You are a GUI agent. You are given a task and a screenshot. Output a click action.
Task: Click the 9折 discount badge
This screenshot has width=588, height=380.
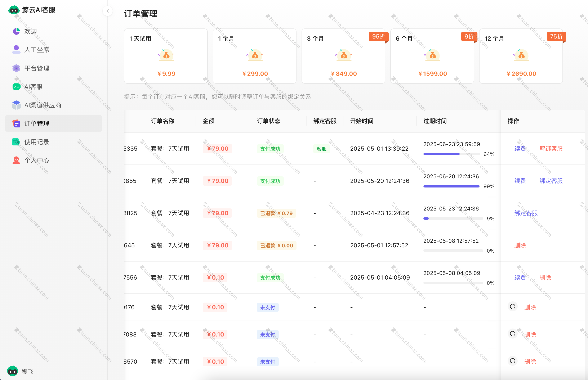click(x=469, y=37)
